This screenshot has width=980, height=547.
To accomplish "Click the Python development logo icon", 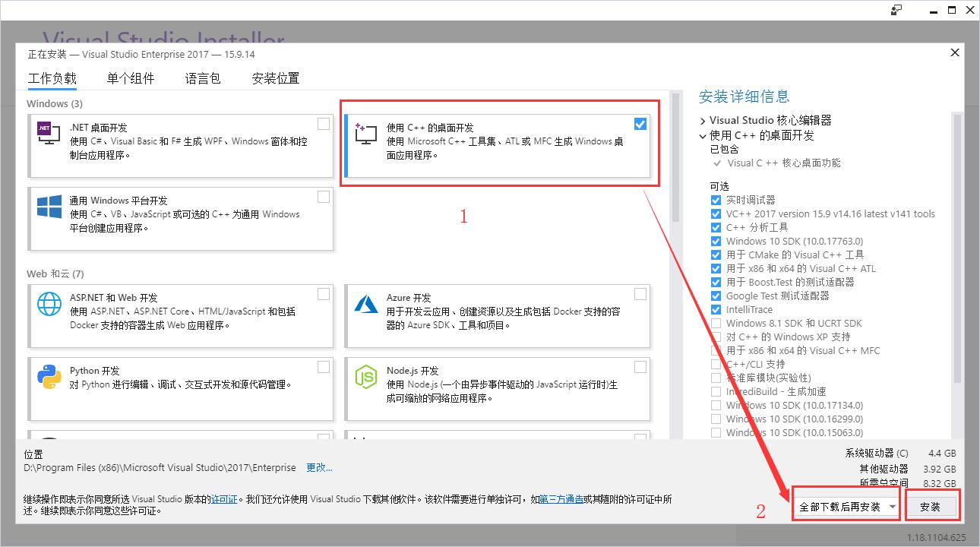I will (49, 376).
